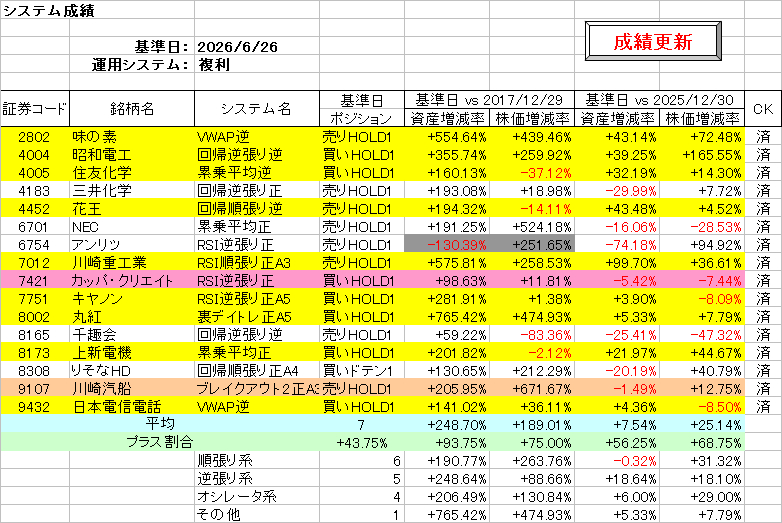Select the 千趣会 stock name cell
The height and width of the screenshot is (523, 782).
point(132,335)
